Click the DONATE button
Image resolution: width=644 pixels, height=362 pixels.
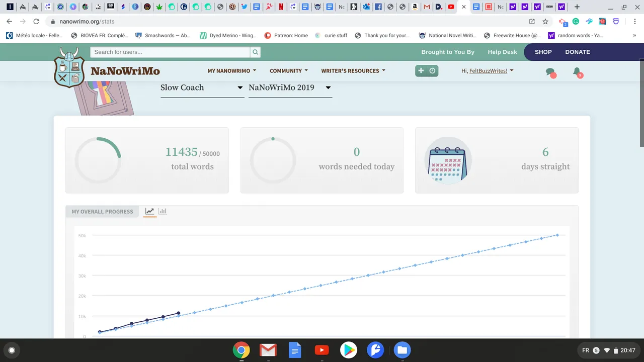tap(578, 52)
